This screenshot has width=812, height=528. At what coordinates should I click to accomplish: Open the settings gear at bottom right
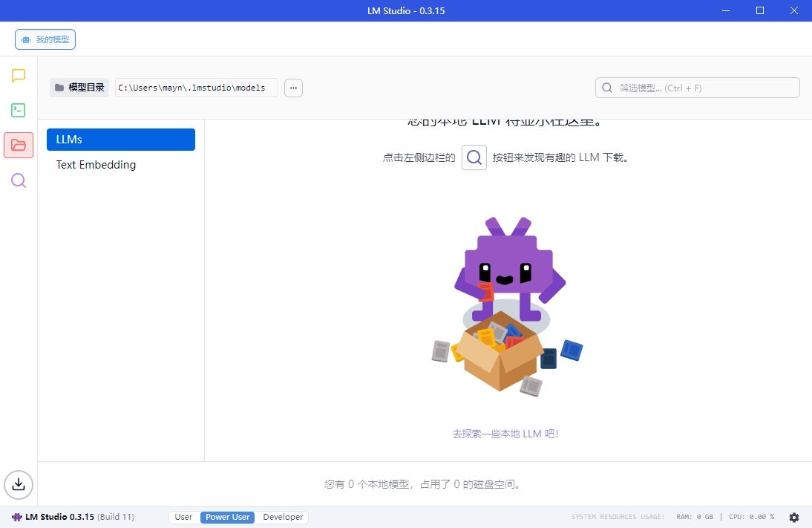(793, 517)
